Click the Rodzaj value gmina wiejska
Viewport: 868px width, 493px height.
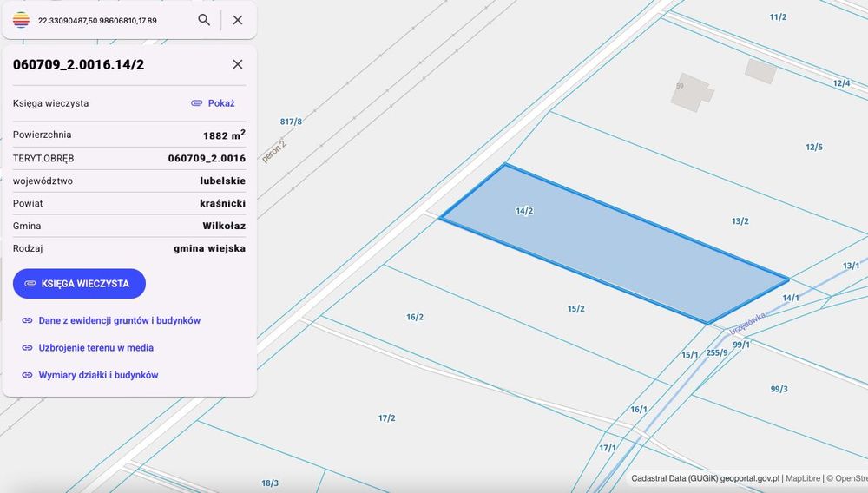tap(210, 248)
